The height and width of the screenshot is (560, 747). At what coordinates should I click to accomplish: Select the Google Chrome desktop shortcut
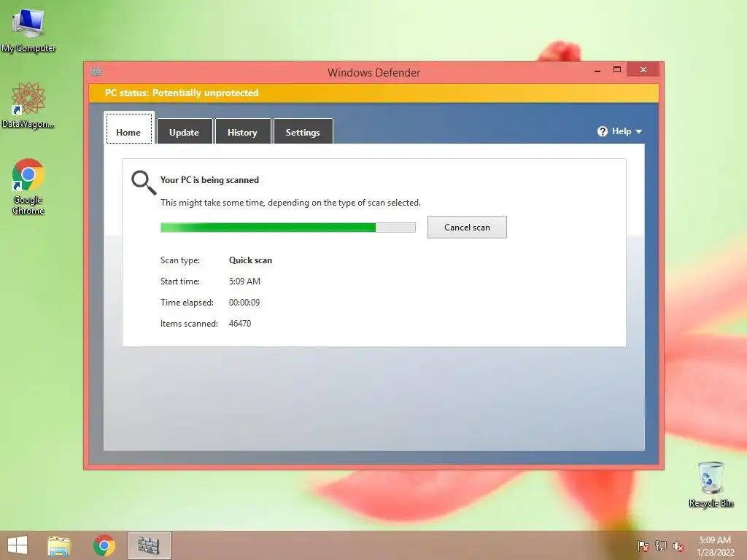pyautogui.click(x=28, y=187)
